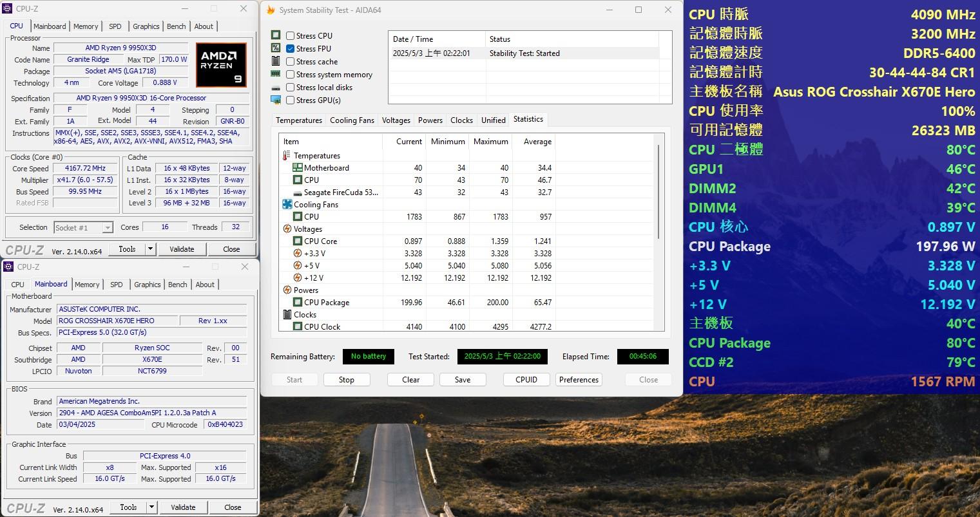Click the CPU Clock row icon
This screenshot has width=980, height=517.
[298, 327]
